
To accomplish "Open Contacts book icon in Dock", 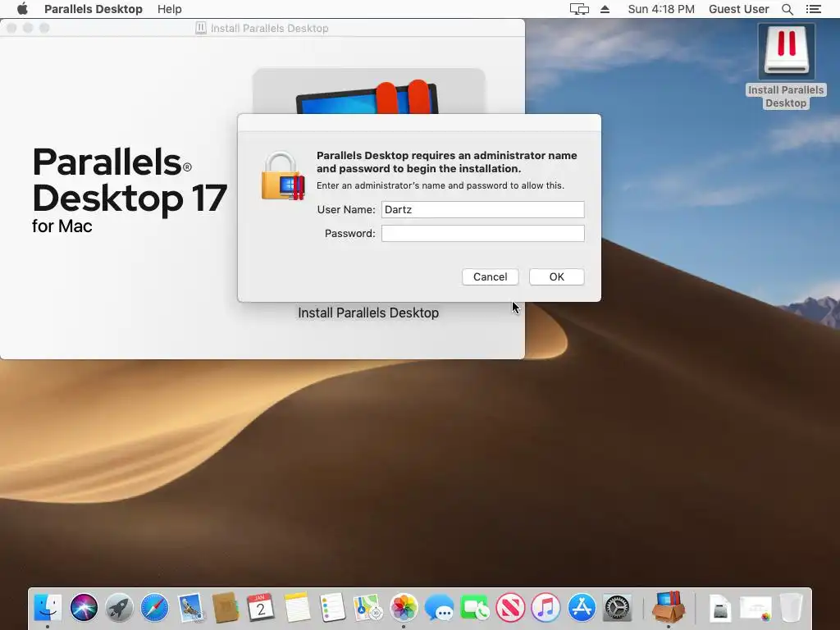I will pos(226,608).
